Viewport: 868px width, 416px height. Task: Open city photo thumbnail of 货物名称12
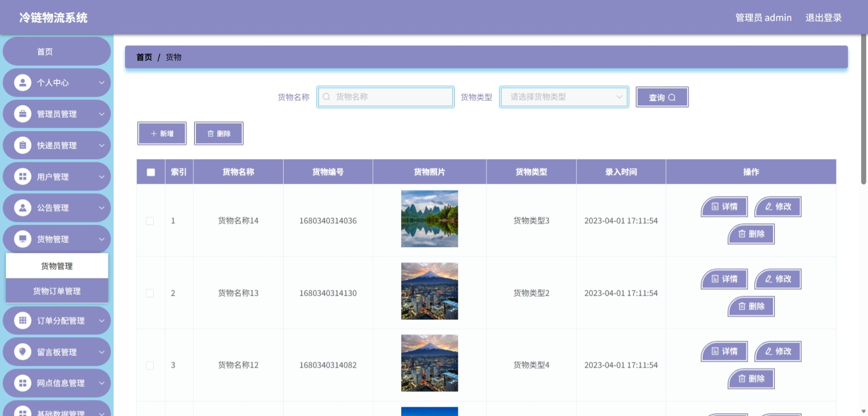tap(429, 363)
